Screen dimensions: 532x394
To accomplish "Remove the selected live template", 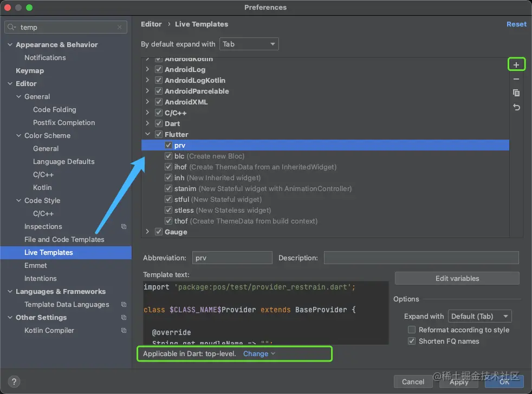I will click(x=516, y=79).
